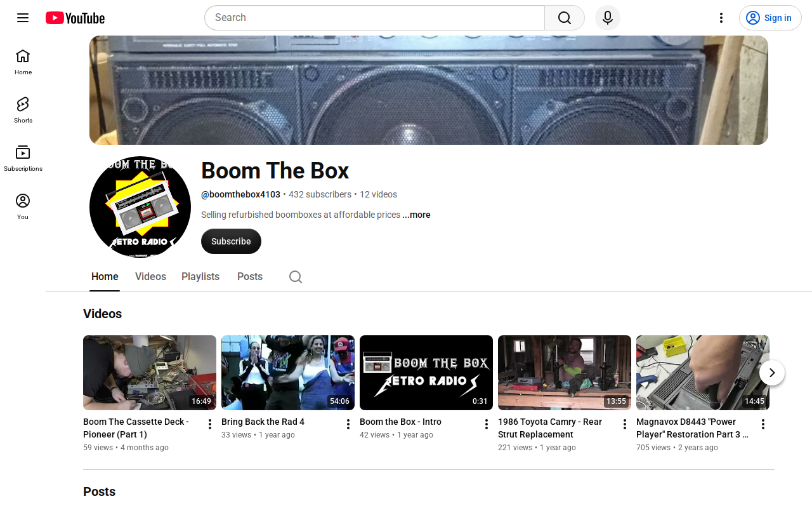The width and height of the screenshot is (812, 508).
Task: Expand channel description with ...more
Action: [x=416, y=215]
